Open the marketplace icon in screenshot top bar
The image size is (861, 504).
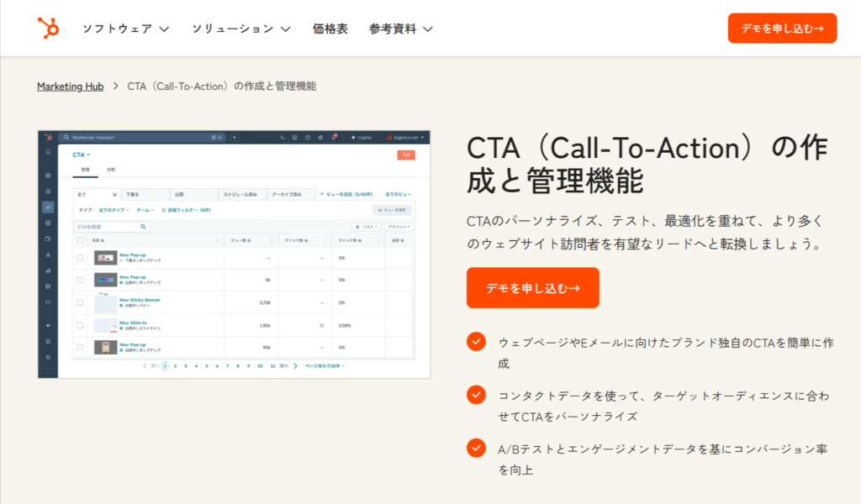coord(295,137)
